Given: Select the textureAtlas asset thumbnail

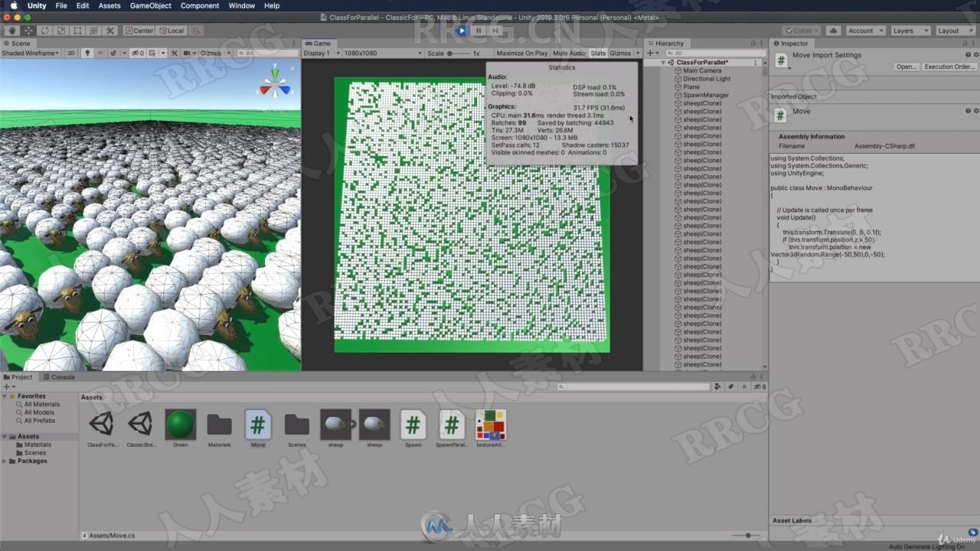Looking at the screenshot, I should [491, 425].
